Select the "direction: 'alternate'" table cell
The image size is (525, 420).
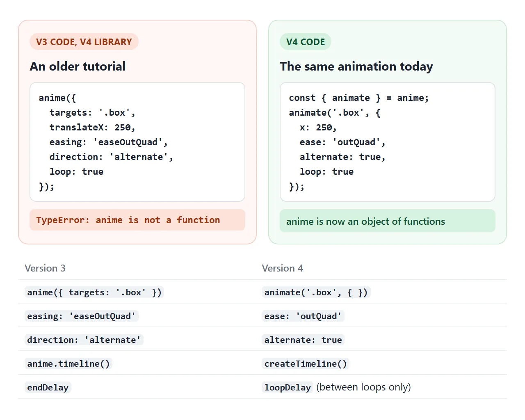click(x=84, y=340)
